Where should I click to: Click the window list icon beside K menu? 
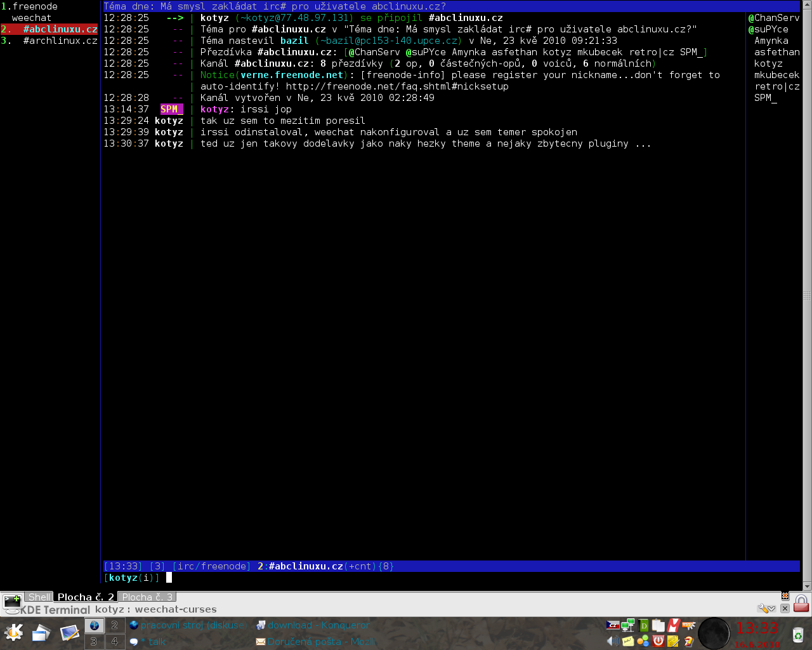(x=41, y=633)
